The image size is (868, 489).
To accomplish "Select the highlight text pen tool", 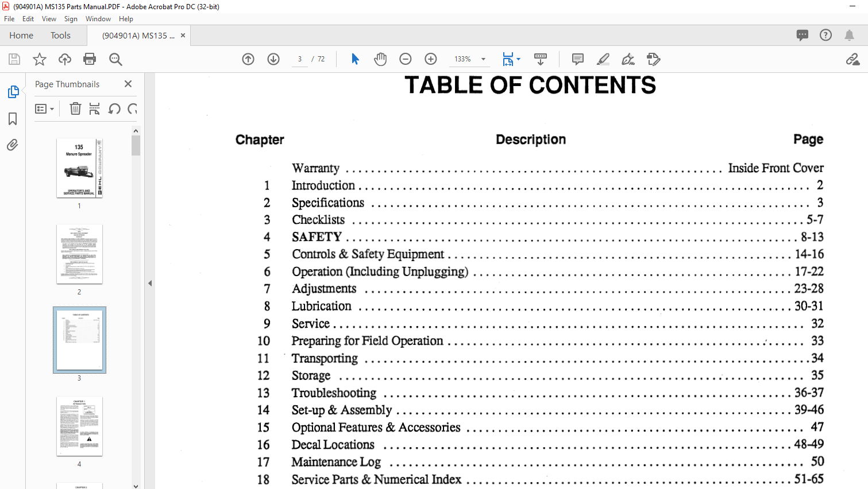I will click(603, 59).
